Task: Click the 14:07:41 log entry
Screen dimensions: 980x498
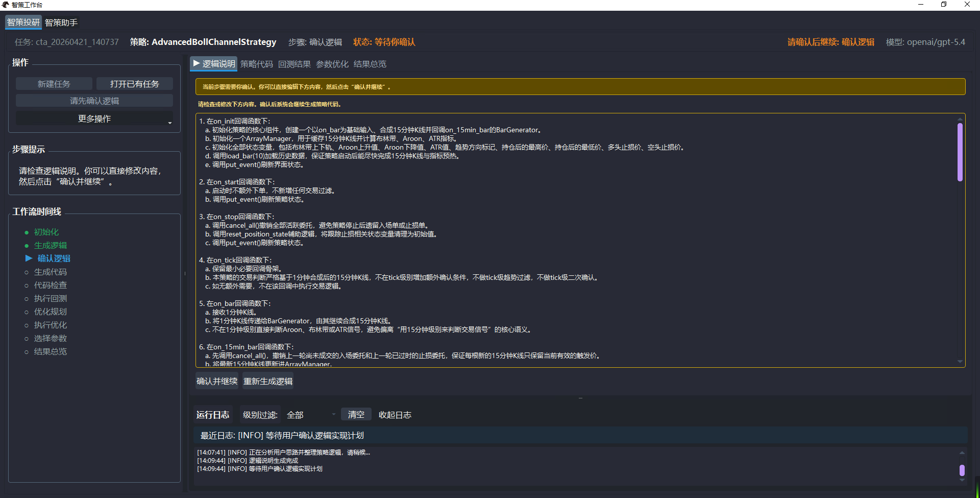Action: 284,453
